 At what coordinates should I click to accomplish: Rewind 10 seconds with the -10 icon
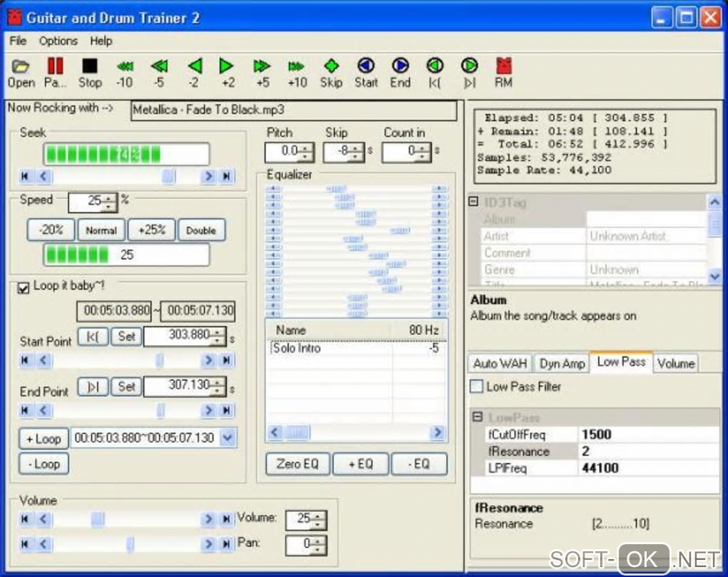point(124,73)
